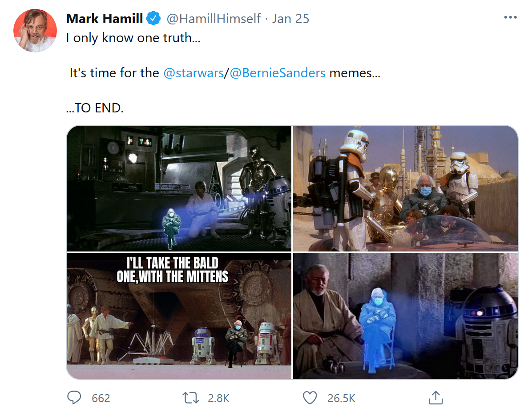Click the 26.5K likes count

[x=341, y=398]
